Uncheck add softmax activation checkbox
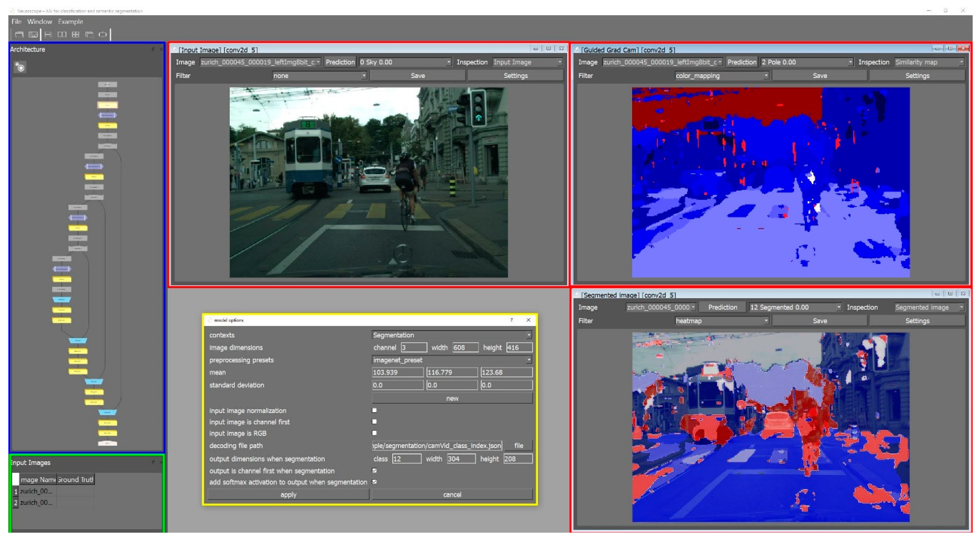The height and width of the screenshot is (540, 980). (374, 482)
